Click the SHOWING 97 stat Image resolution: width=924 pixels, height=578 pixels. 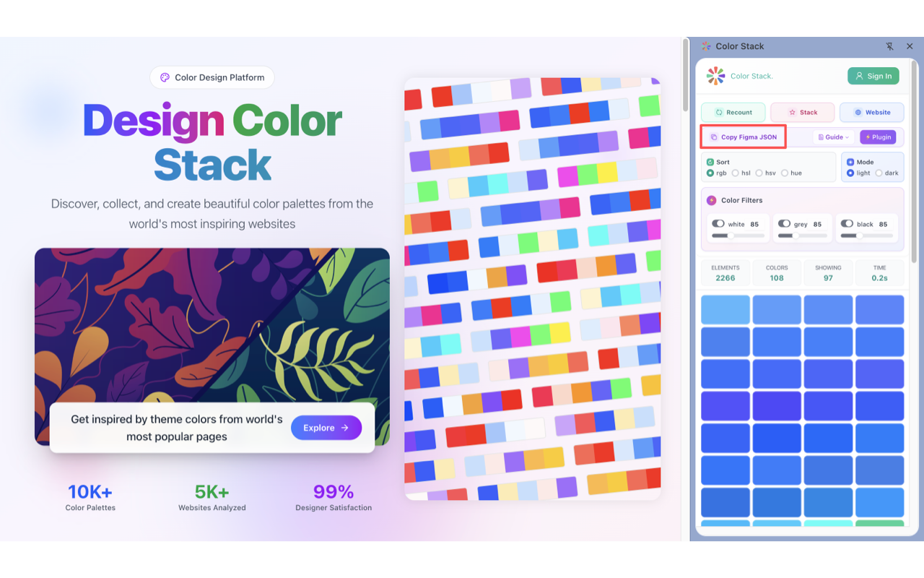pos(828,272)
